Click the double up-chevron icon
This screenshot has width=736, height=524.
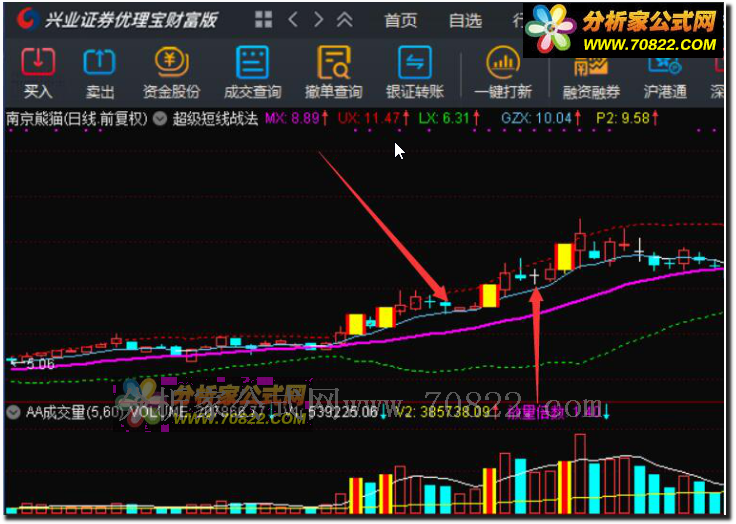coord(345,20)
